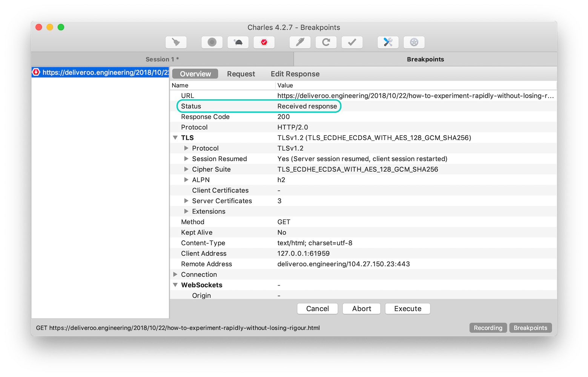Toggle the Recording status bar button
The height and width of the screenshot is (377, 588).
(x=488, y=328)
